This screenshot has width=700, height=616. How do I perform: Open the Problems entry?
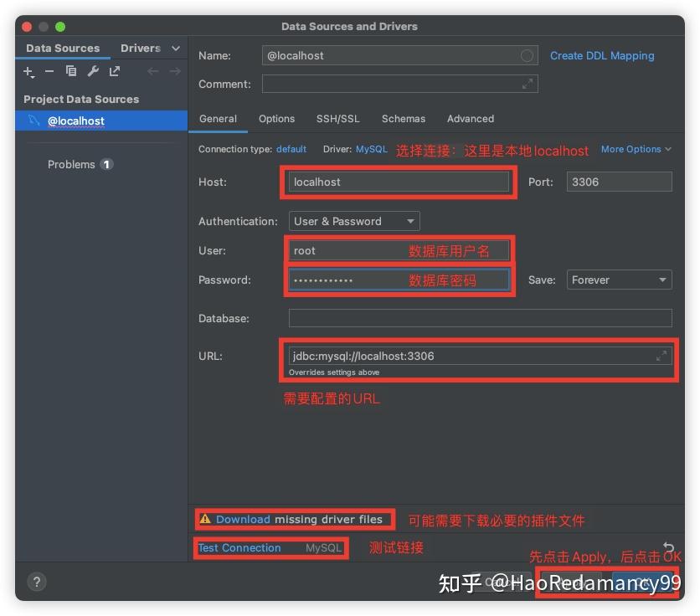pyautogui.click(x=71, y=164)
